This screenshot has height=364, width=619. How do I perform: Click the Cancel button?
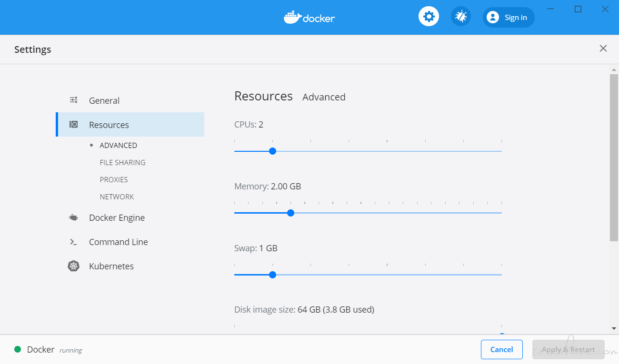[x=502, y=349]
